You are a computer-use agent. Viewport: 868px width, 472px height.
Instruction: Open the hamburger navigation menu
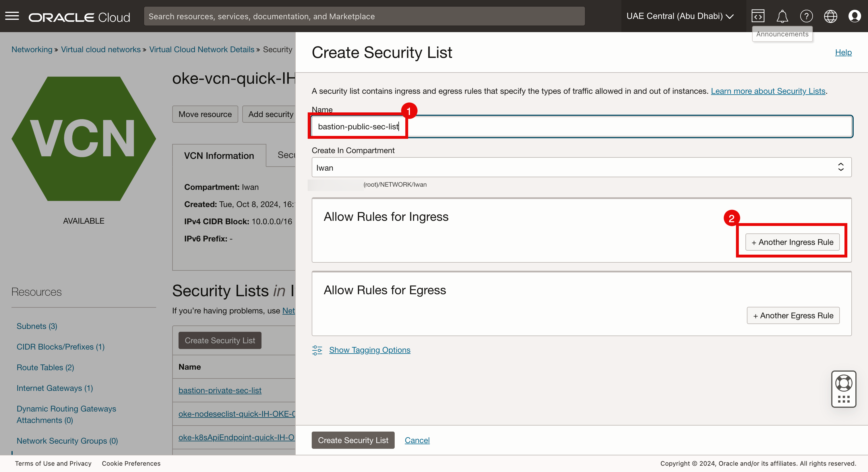tap(12, 16)
